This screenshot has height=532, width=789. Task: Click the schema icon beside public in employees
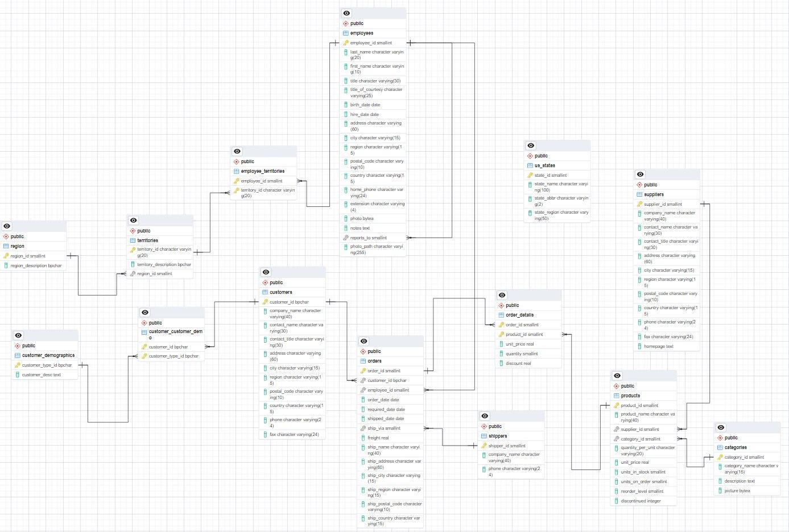pyautogui.click(x=346, y=23)
